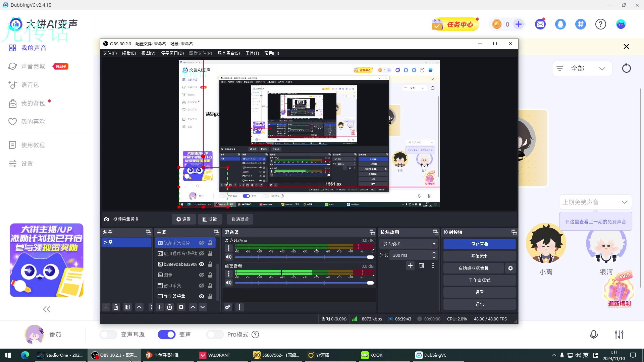This screenshot has height=362, width=644.
Task: Open mixer panel three-dot menu at bottom
Action: [239, 307]
